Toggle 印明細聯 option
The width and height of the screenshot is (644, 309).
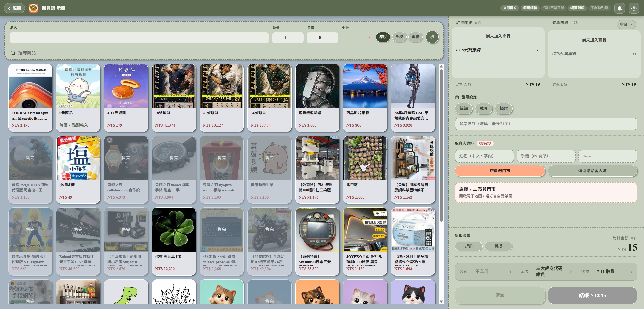(x=530, y=8)
